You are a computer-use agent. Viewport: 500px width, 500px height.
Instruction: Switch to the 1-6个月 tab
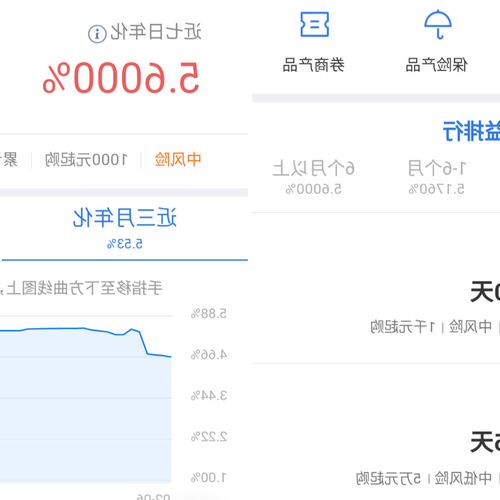click(437, 177)
